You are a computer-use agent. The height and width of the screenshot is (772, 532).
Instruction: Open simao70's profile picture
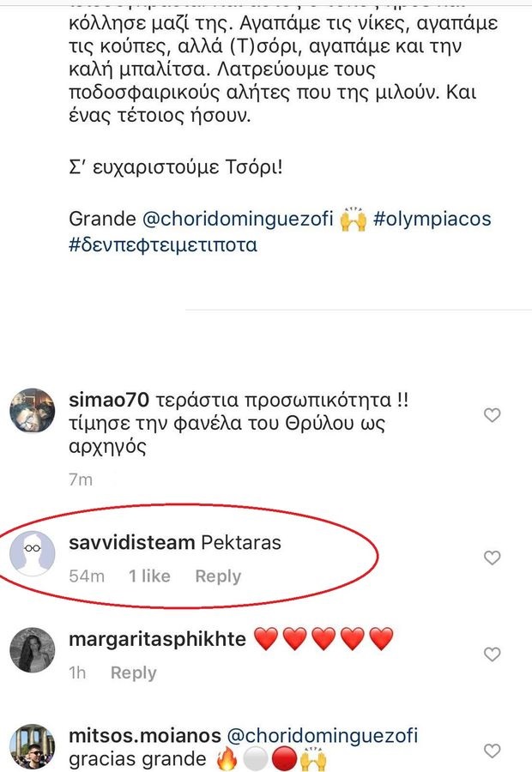[33, 411]
